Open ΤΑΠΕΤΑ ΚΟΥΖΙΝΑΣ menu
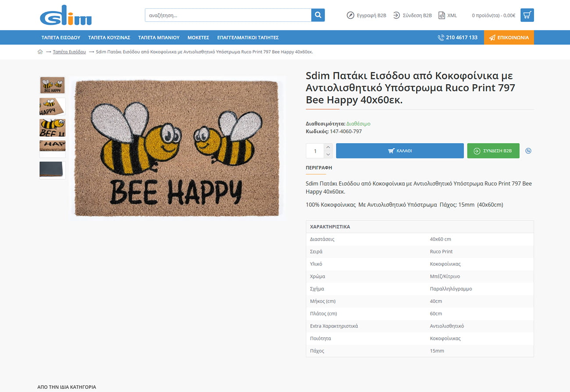This screenshot has height=392, width=570. coord(109,38)
